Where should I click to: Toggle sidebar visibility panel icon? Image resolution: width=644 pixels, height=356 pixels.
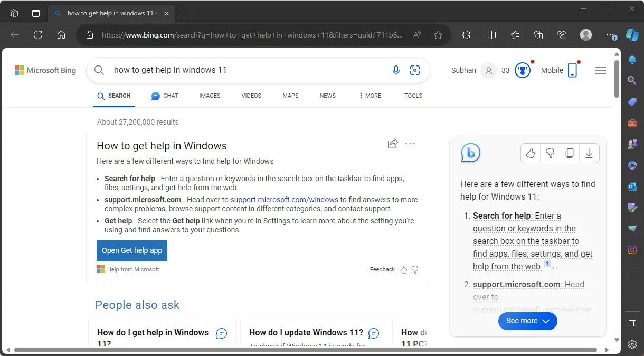(x=632, y=323)
